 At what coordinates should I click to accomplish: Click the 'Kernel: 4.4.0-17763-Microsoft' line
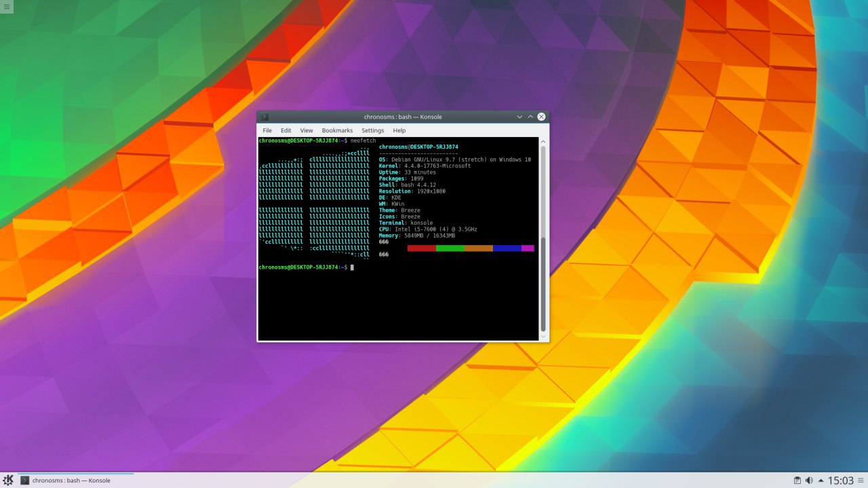425,166
